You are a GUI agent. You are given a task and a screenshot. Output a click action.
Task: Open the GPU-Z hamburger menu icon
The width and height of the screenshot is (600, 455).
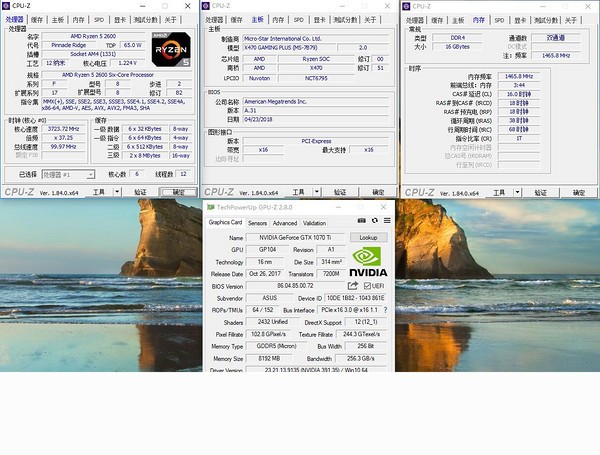pos(387,220)
